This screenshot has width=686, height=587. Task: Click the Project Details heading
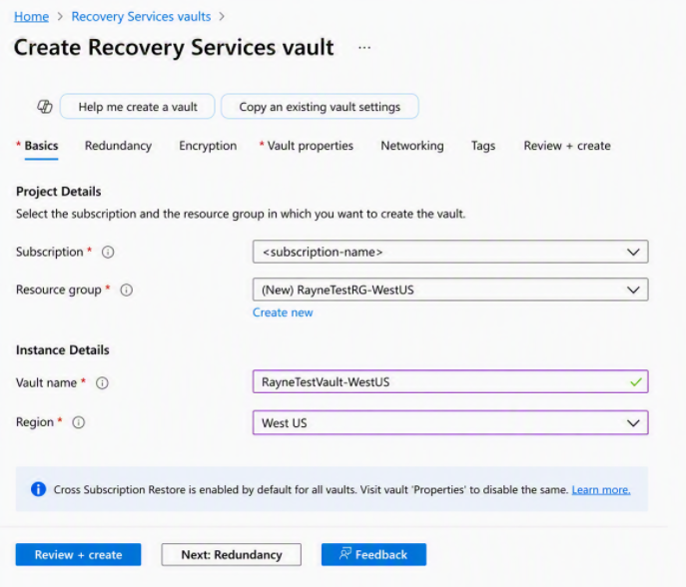59,192
